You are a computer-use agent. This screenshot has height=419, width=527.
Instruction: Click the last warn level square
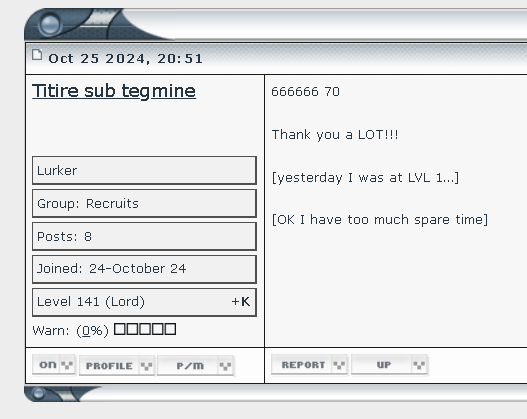(x=170, y=329)
